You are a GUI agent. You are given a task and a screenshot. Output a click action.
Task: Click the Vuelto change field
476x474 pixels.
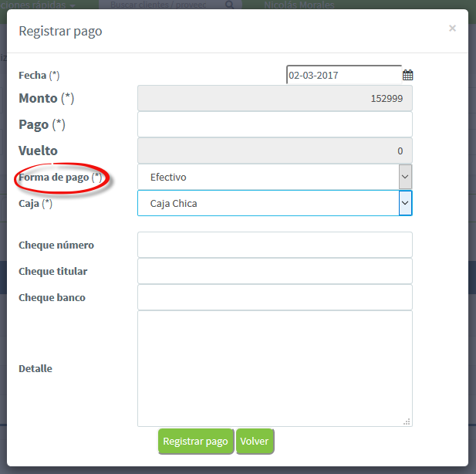pyautogui.click(x=275, y=151)
